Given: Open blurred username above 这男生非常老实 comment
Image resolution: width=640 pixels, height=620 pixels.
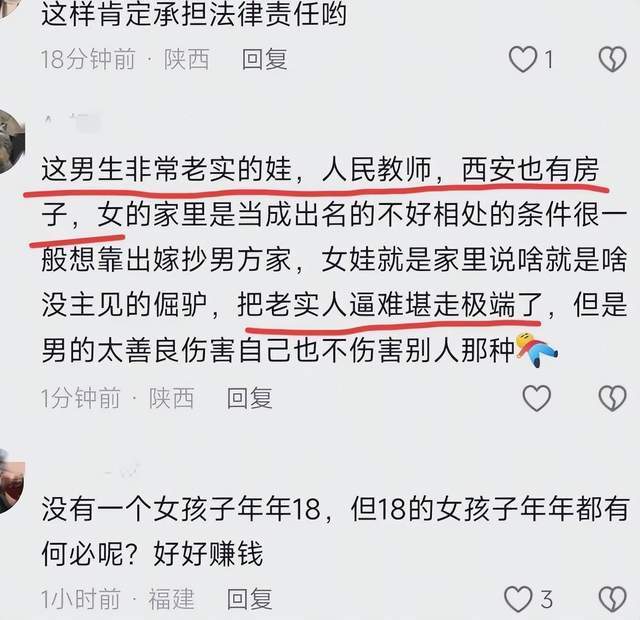Looking at the screenshot, I should [71, 122].
